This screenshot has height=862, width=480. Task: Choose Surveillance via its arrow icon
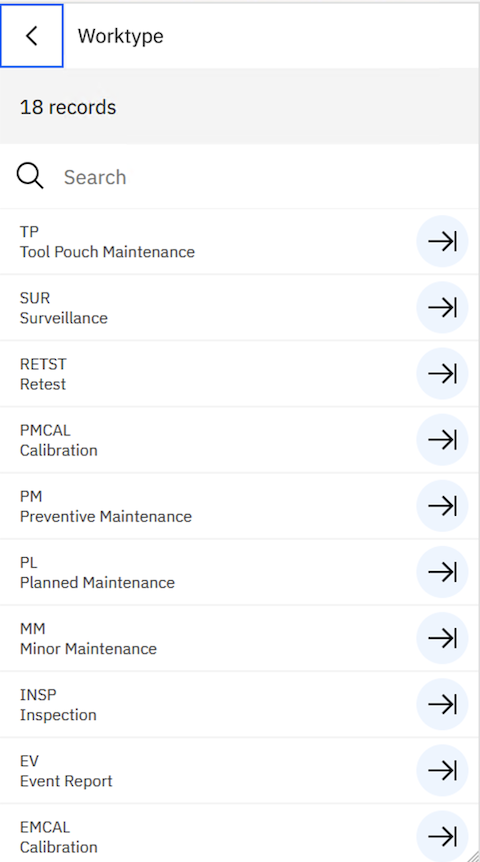click(x=442, y=307)
